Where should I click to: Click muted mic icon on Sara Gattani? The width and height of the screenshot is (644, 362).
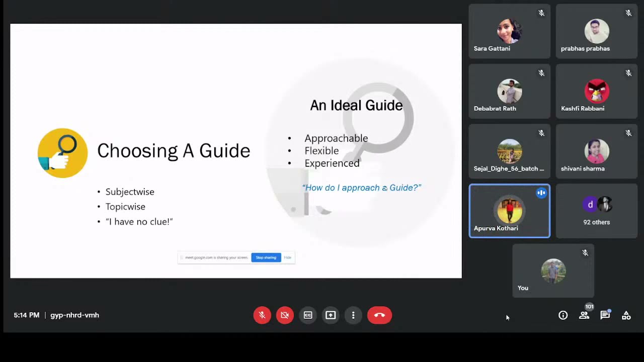pyautogui.click(x=541, y=13)
